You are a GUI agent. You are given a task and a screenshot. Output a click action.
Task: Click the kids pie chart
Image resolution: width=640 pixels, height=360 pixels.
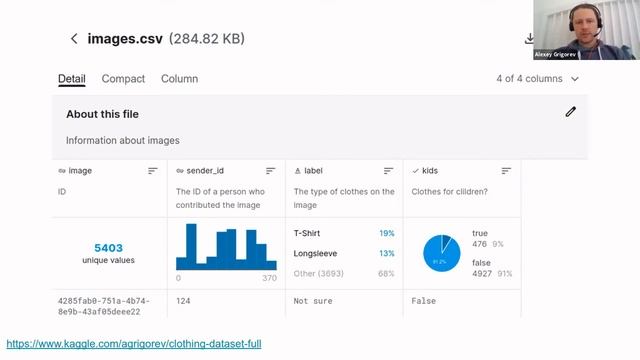[x=442, y=253]
